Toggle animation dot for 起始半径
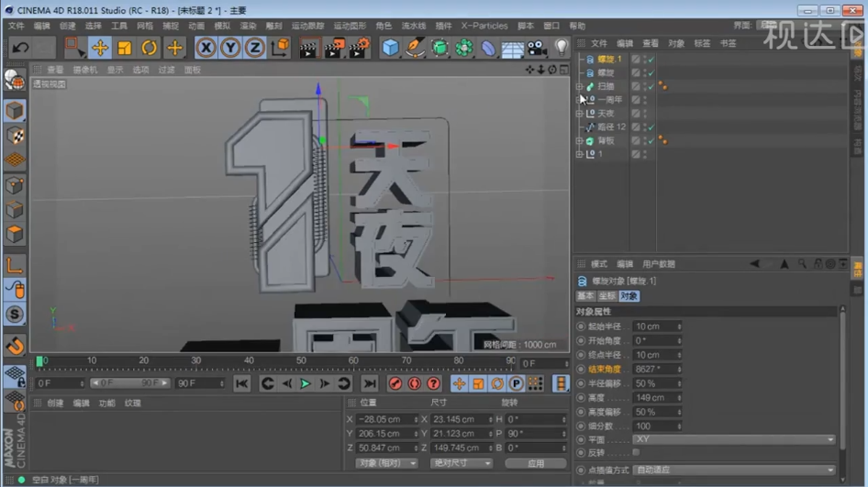The image size is (868, 487). pyautogui.click(x=581, y=327)
